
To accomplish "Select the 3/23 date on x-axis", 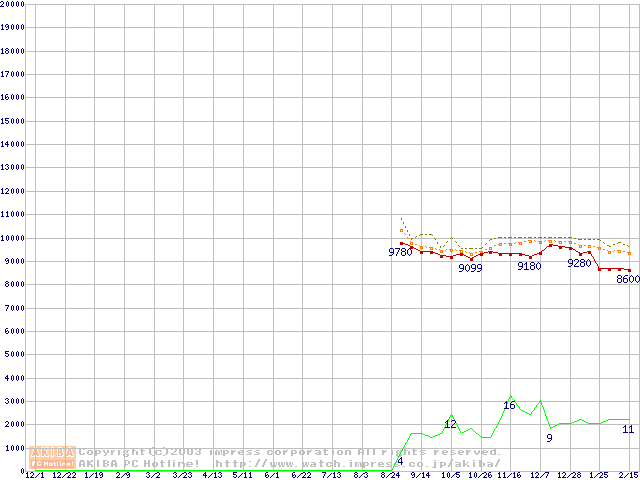I will (x=182, y=475).
